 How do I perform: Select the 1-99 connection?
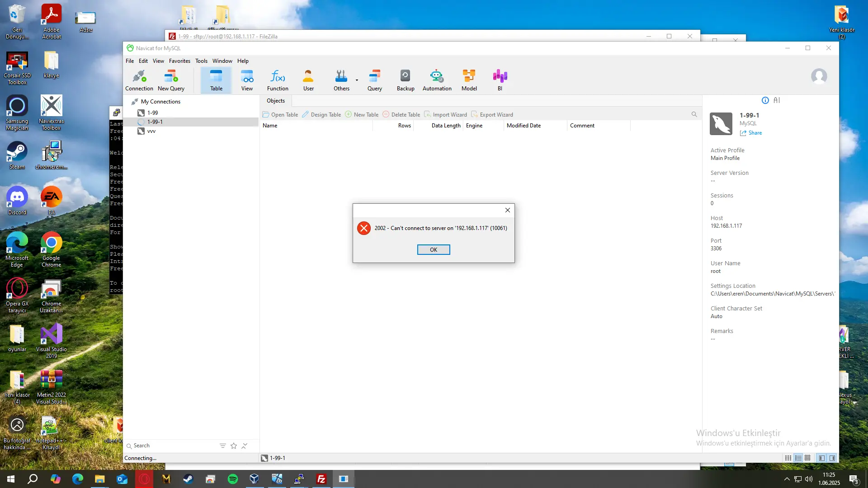152,113
